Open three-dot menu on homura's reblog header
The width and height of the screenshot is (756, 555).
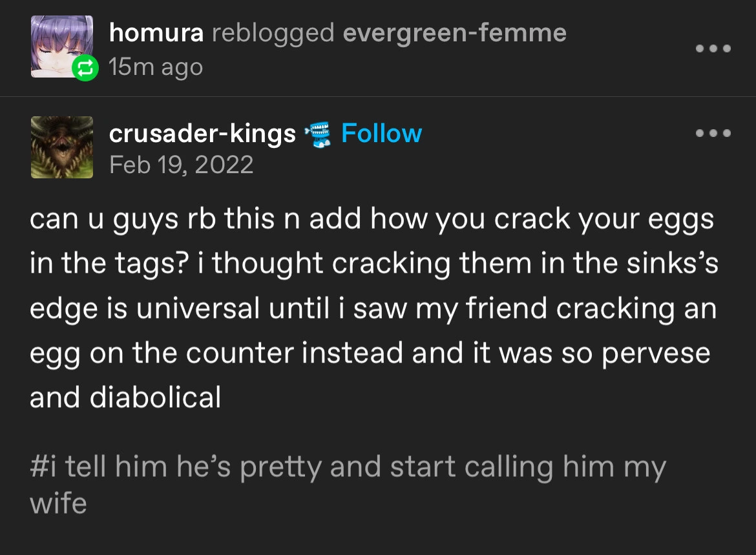pos(713,48)
